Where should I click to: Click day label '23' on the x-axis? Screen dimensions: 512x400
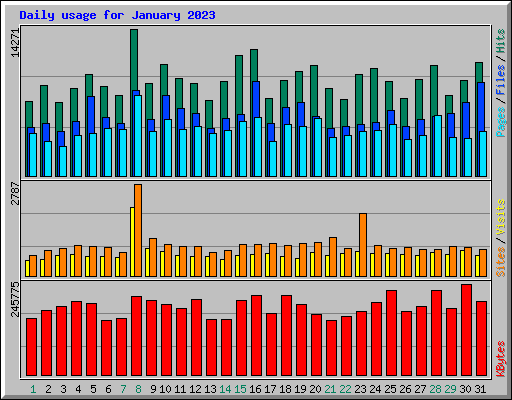360,389
